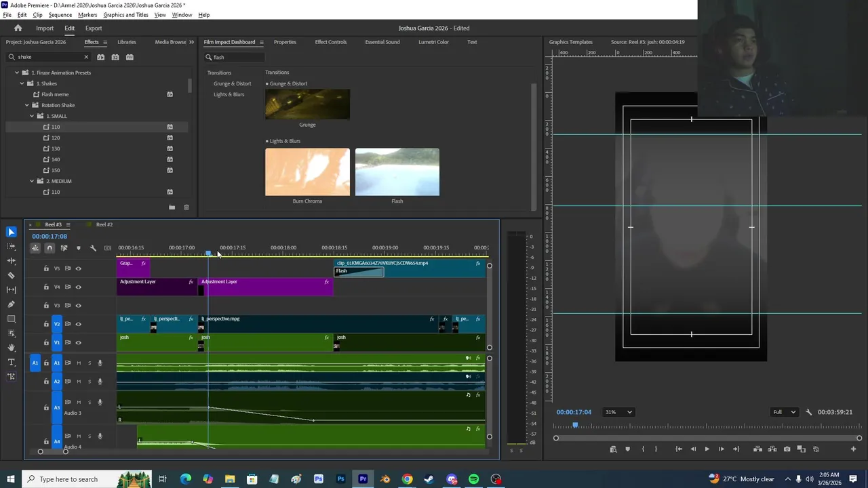Open timeline display settings wrench
The width and height of the screenshot is (868, 488).
click(x=93, y=248)
